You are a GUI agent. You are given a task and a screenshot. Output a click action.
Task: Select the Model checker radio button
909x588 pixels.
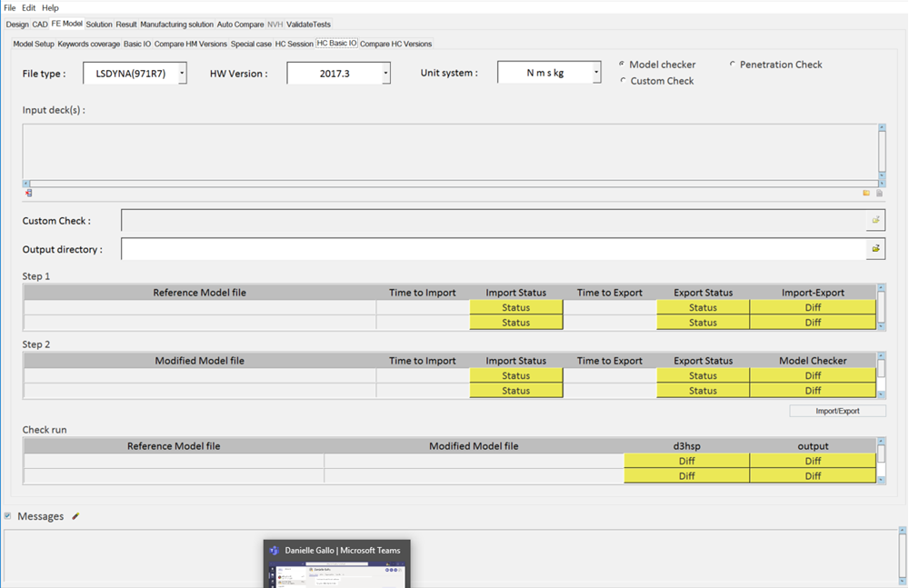[623, 65]
